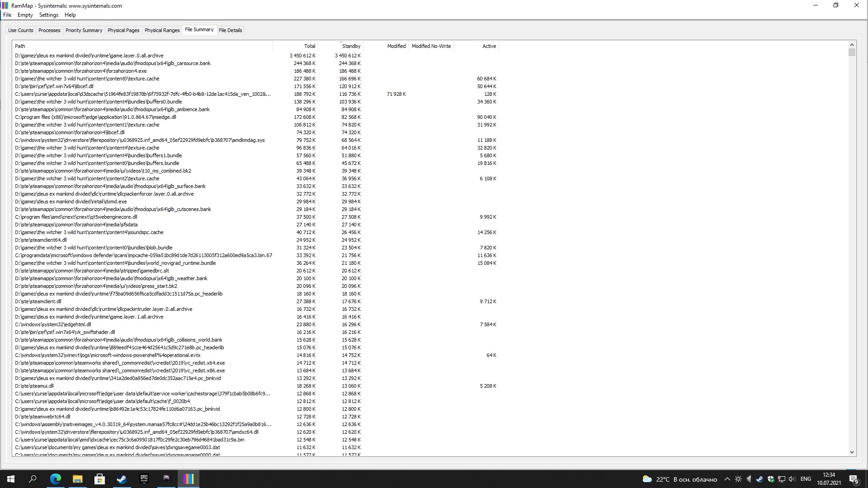Select the edgehtml.dll row
The width and height of the screenshot is (868, 488).
coord(255,324)
